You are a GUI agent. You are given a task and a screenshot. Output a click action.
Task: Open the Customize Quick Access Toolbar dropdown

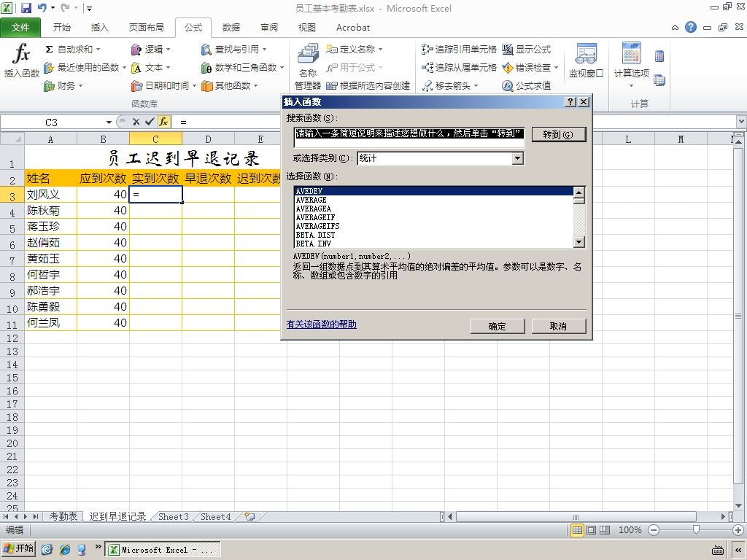click(90, 8)
